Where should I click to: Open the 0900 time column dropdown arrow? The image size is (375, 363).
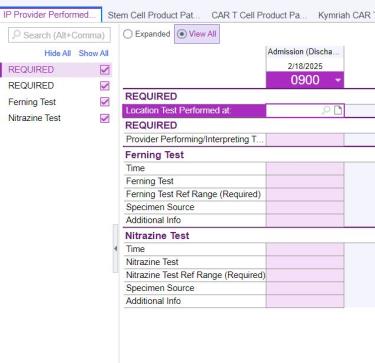click(x=338, y=80)
